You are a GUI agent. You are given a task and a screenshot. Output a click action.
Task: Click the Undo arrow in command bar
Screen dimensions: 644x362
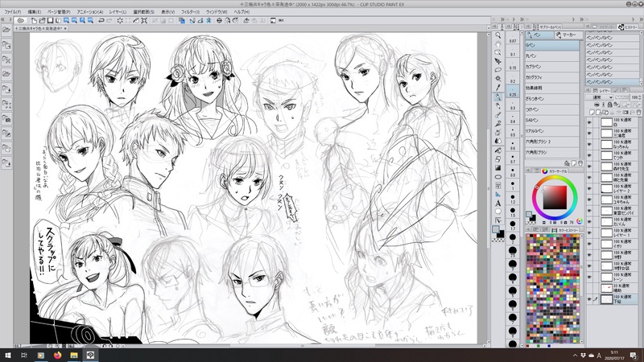pyautogui.click(x=101, y=21)
